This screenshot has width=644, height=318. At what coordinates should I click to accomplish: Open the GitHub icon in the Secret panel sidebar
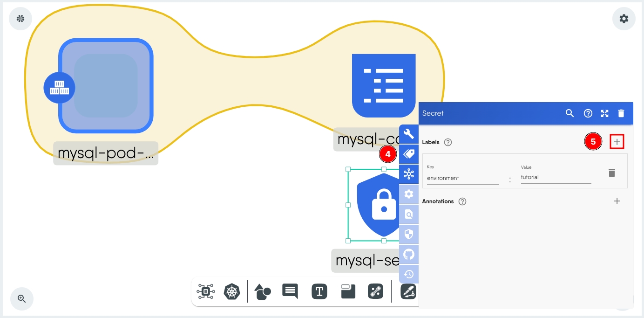tap(409, 254)
